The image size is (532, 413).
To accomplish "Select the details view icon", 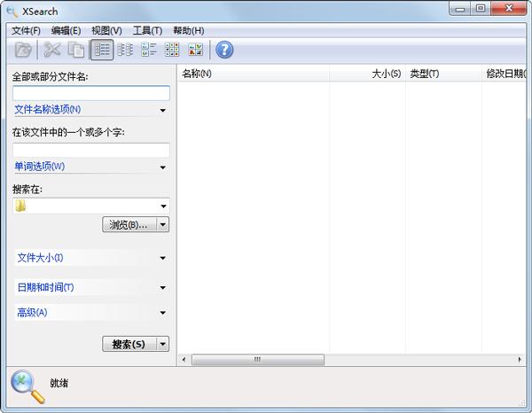I will [x=102, y=50].
